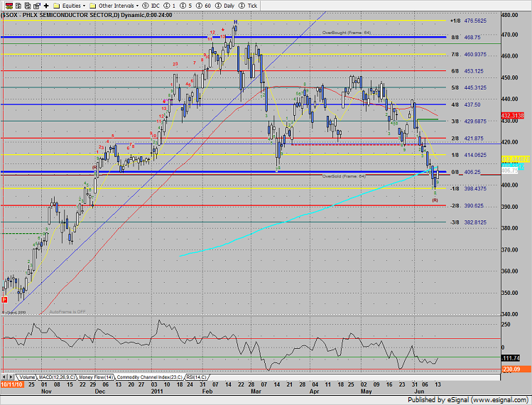Select the Daily interval button
This screenshot has height=405, width=532.
(x=225, y=6)
